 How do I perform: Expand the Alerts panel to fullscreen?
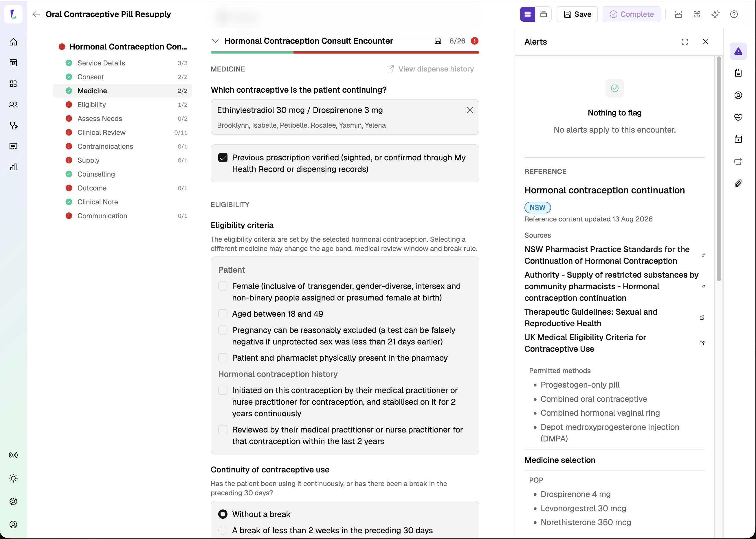(685, 42)
